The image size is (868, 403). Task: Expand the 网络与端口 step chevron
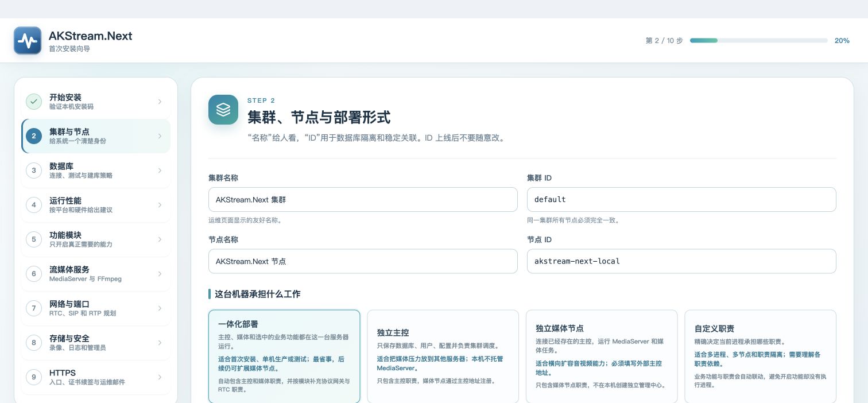click(160, 308)
